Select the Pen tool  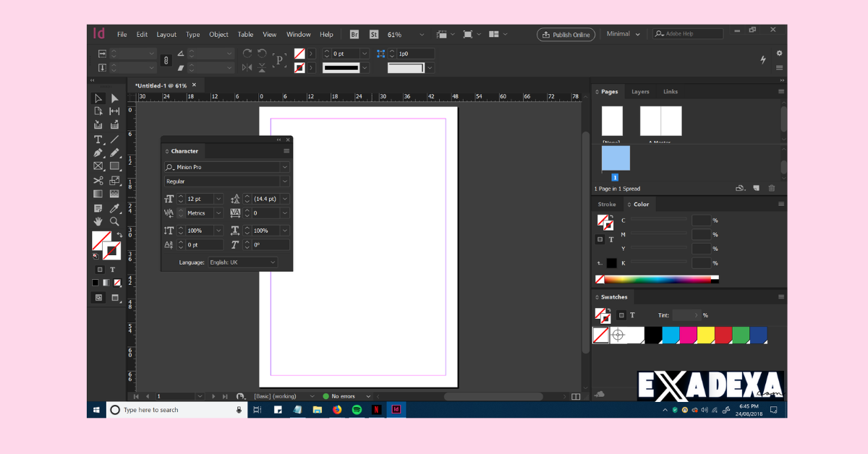click(98, 153)
